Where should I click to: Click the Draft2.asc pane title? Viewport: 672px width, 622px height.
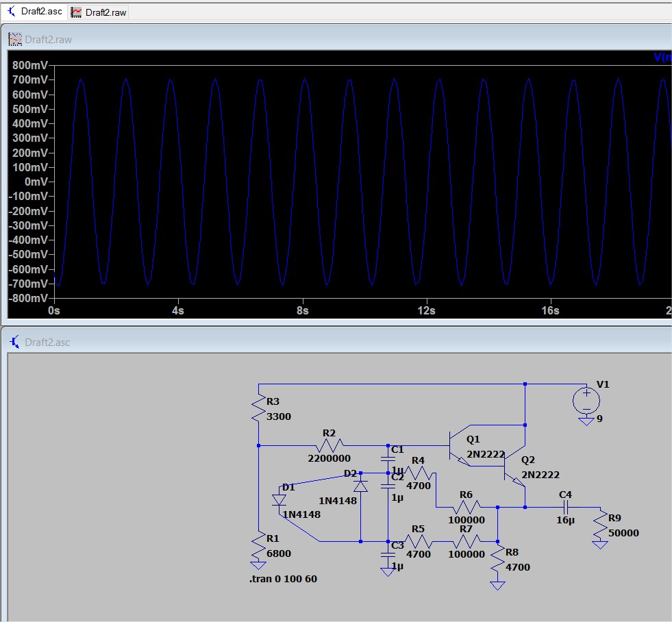47,342
